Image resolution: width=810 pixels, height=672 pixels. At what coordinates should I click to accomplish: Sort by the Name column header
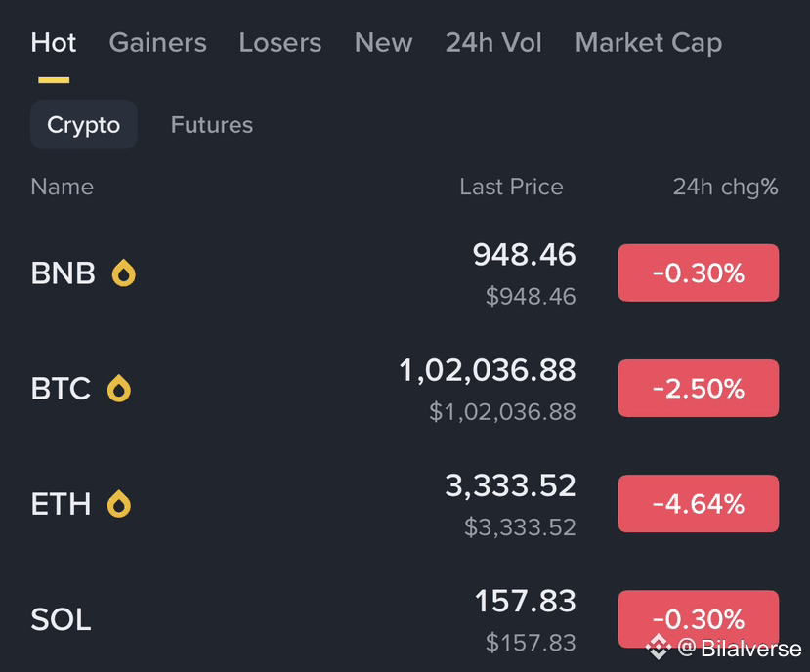(x=62, y=187)
